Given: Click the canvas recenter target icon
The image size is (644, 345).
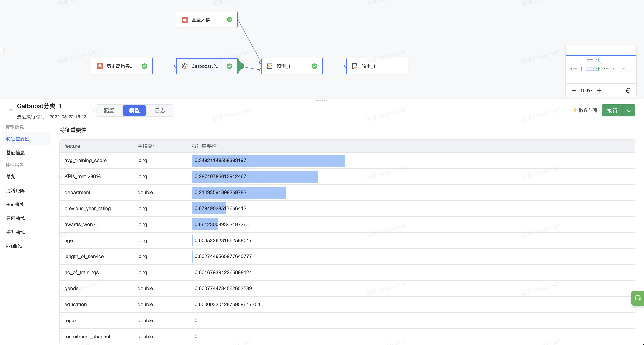Looking at the screenshot, I should coord(628,91).
